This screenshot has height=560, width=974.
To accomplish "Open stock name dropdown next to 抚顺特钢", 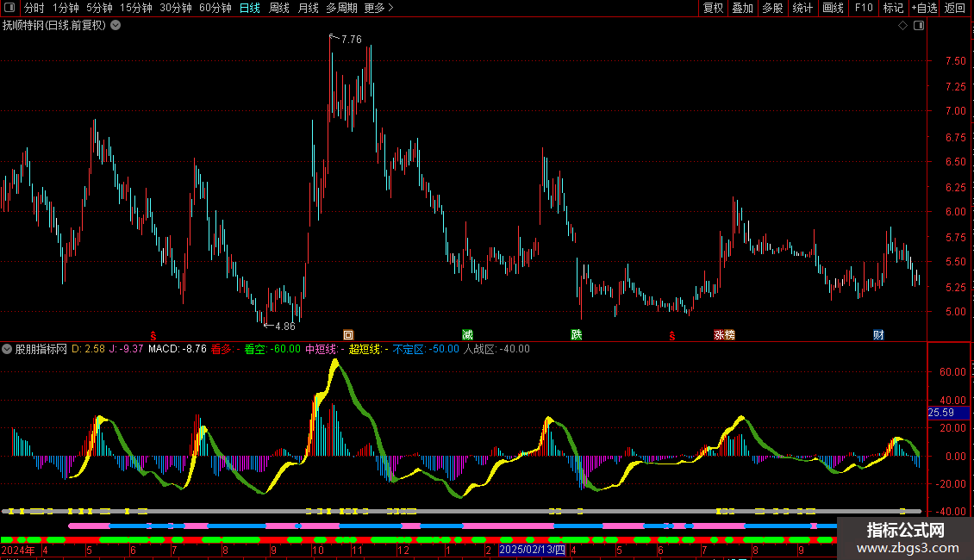I will point(116,26).
